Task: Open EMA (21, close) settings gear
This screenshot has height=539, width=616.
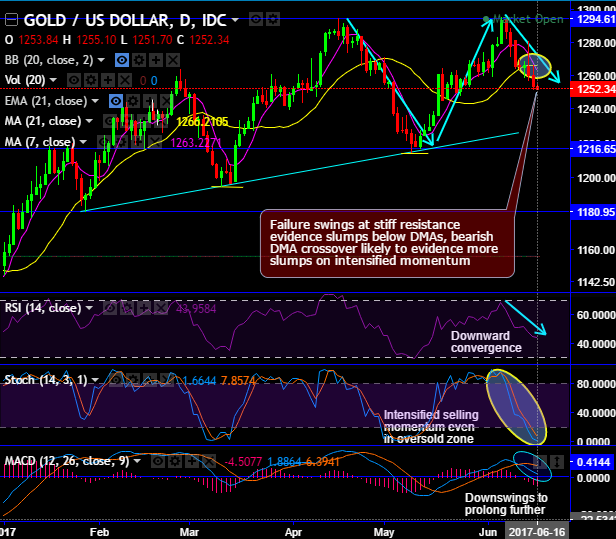Action: pyautogui.click(x=133, y=101)
